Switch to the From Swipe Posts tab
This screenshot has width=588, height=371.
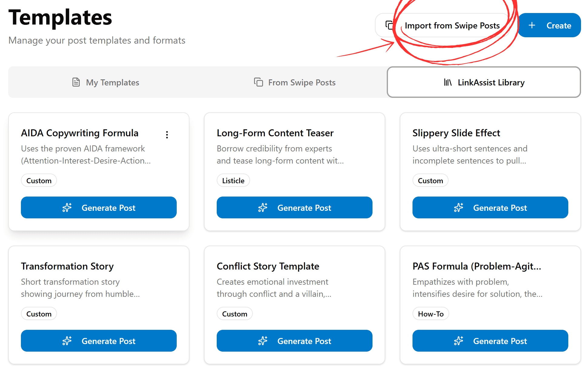pos(302,82)
